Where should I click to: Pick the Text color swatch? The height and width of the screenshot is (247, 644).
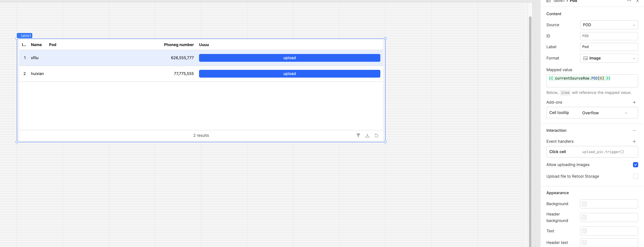click(x=584, y=231)
